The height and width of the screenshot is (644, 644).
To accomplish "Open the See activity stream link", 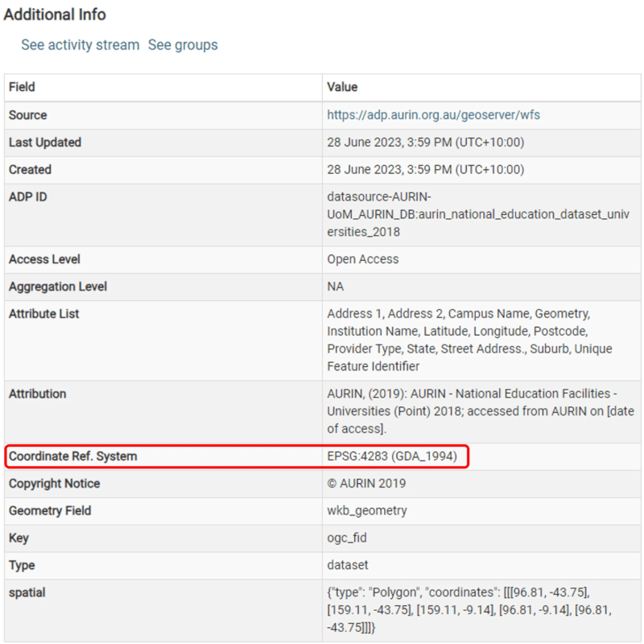I will click(x=80, y=45).
